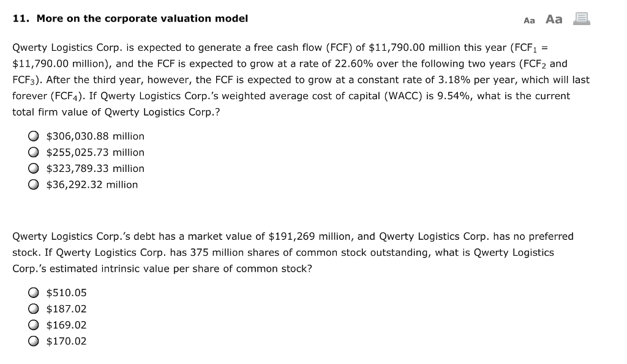Screen dimensions: 627x364
Task: Print the question using the printer icon
Action: (x=581, y=18)
